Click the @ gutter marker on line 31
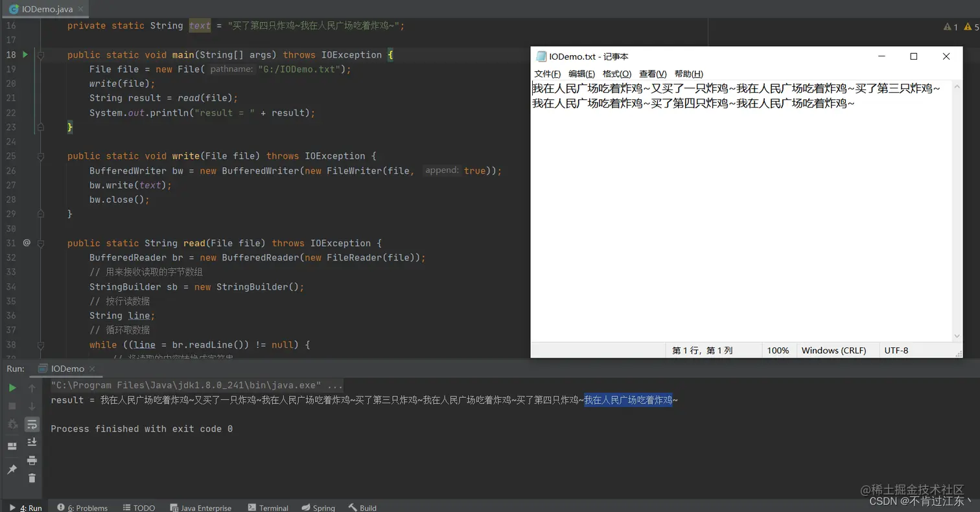The height and width of the screenshot is (512, 980). pyautogui.click(x=27, y=242)
